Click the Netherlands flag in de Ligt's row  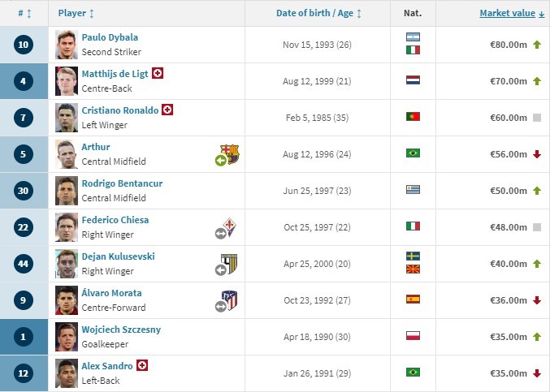413,80
